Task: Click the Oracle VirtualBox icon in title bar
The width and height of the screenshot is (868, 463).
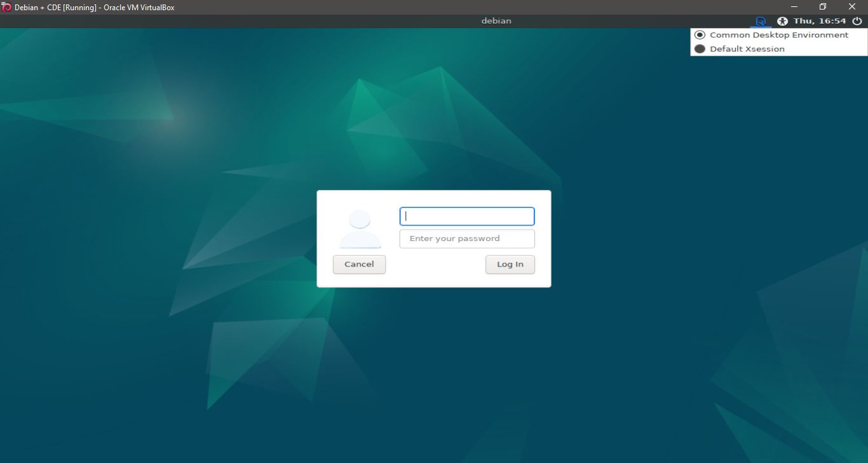Action: (x=5, y=6)
